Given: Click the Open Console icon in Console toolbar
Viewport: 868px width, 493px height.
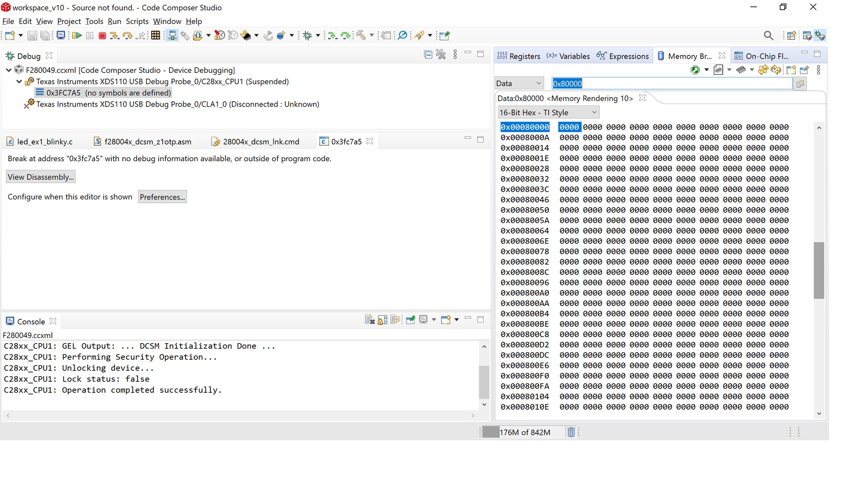Looking at the screenshot, I should (x=445, y=320).
